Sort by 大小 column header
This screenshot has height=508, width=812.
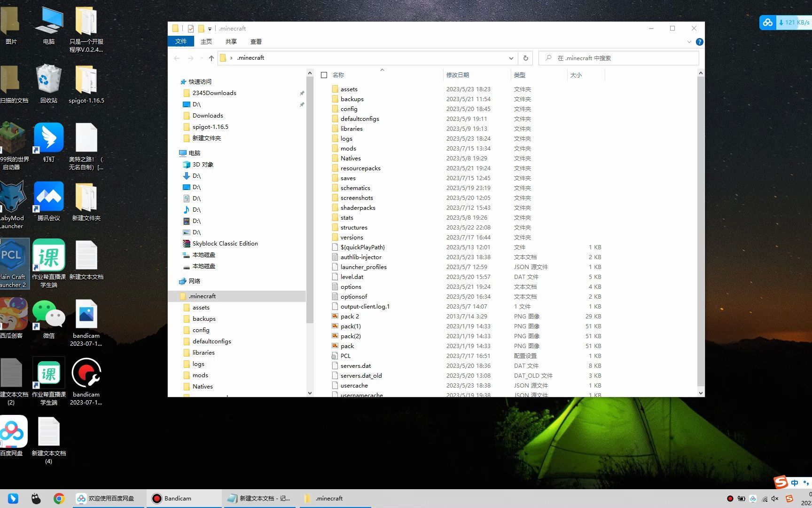[x=586, y=75]
